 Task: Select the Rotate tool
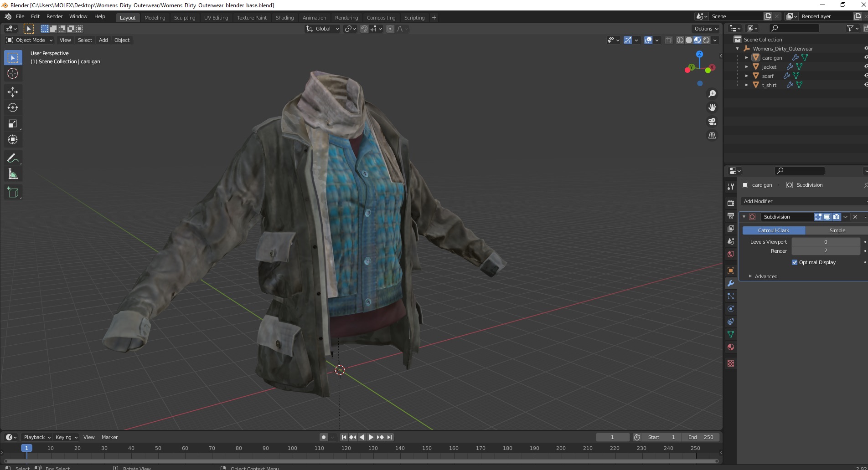(x=13, y=108)
